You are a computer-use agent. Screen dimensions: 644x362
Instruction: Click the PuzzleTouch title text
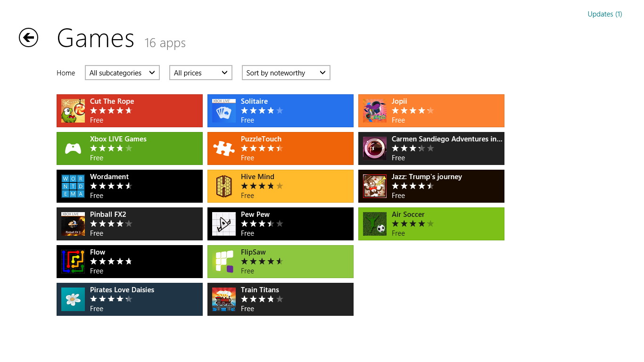point(261,139)
